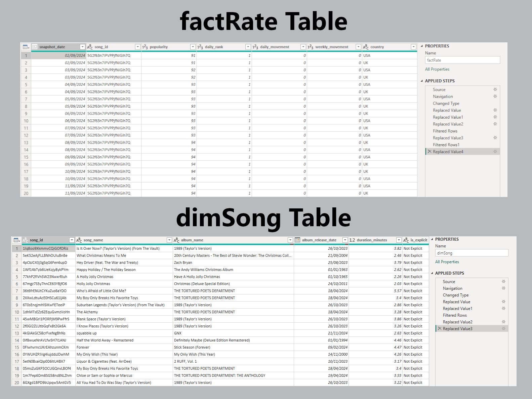Screen dimensions: 532x399
Task: Click the factRate table corner menu icon
Action: tap(26, 47)
